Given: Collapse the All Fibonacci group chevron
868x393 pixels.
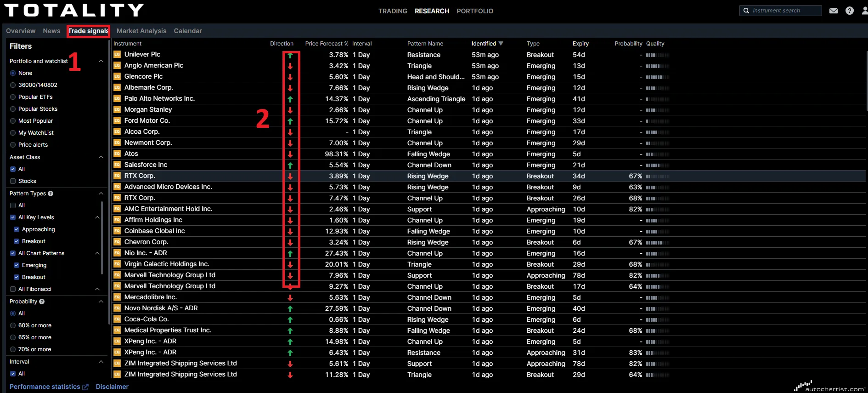Looking at the screenshot, I should point(97,289).
